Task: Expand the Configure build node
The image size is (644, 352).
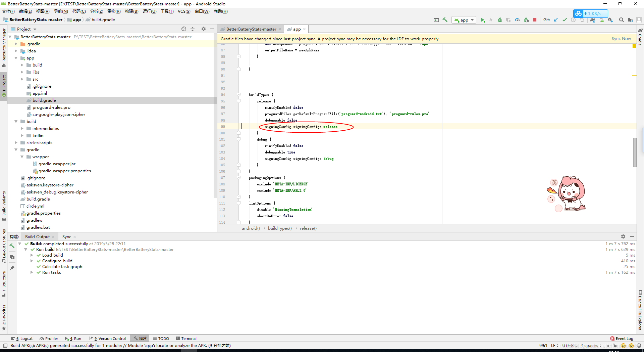Action: point(32,261)
